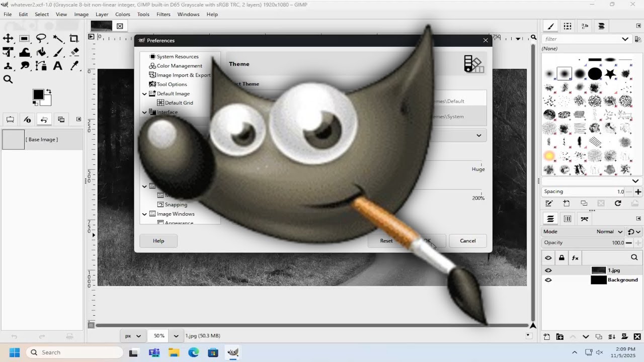Select the Smudge tool
Image resolution: width=644 pixels, height=362 pixels.
pos(24,66)
